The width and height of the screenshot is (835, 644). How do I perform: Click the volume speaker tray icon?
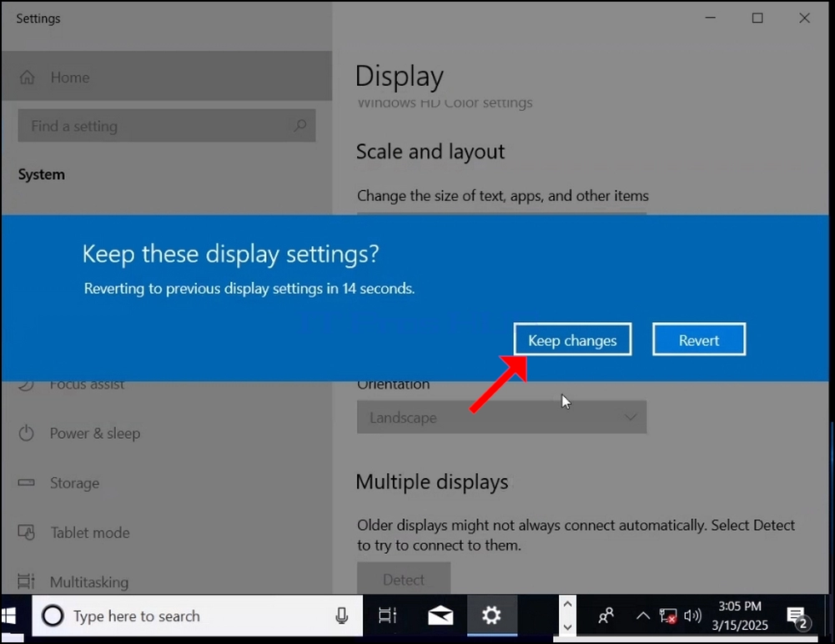[692, 616]
